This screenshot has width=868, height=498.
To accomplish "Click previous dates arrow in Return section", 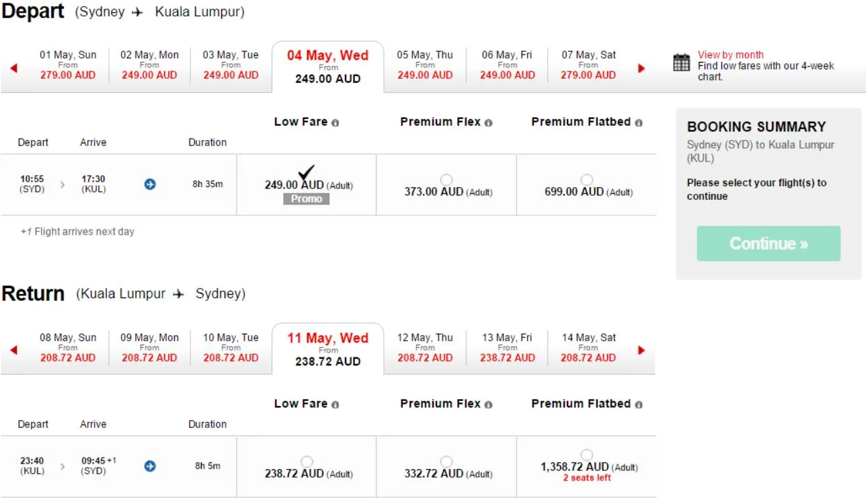I will click(x=13, y=350).
